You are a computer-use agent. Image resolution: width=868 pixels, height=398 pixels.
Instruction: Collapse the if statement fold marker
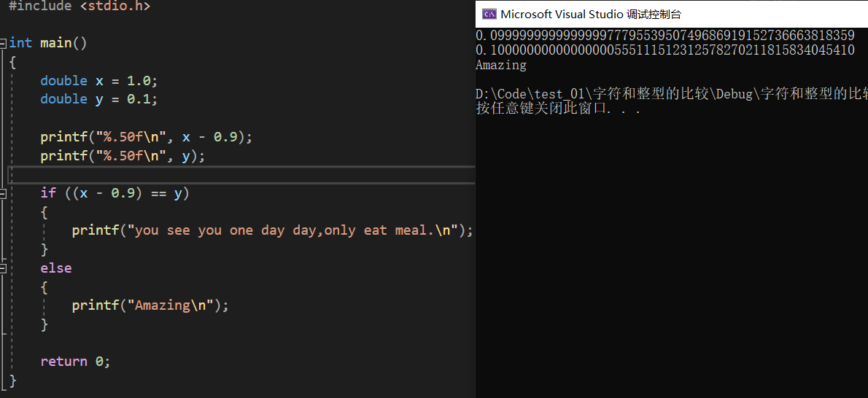click(4, 193)
